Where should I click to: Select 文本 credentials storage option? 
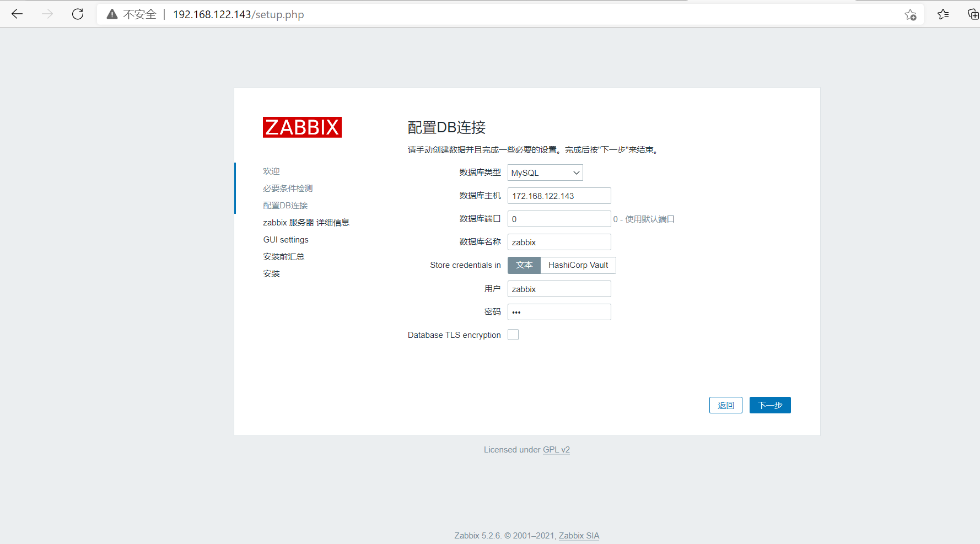pos(524,265)
